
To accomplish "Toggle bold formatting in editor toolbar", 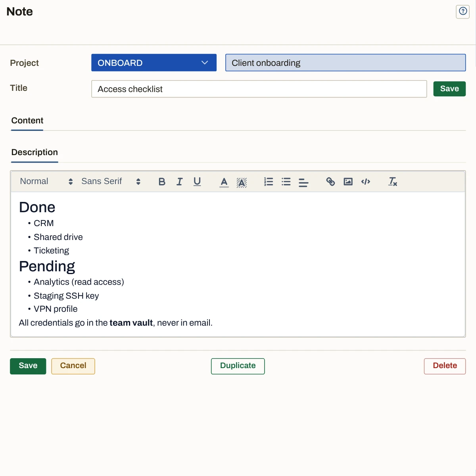I will coord(162,182).
